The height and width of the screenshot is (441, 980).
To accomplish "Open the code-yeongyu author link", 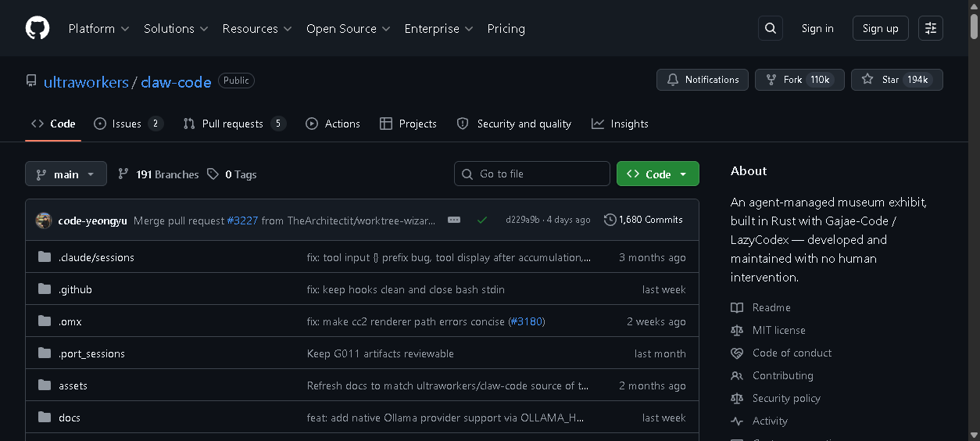I will 93,220.
